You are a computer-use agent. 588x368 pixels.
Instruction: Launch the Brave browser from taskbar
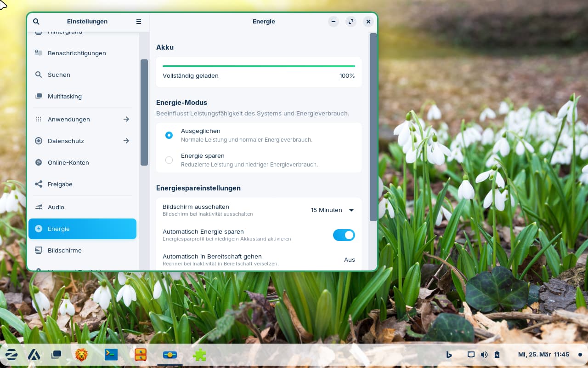[x=81, y=355]
